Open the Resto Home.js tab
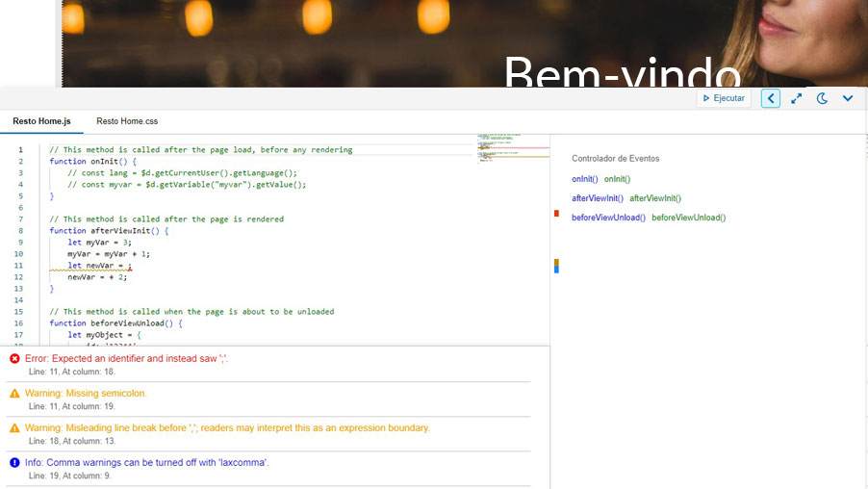 point(41,121)
